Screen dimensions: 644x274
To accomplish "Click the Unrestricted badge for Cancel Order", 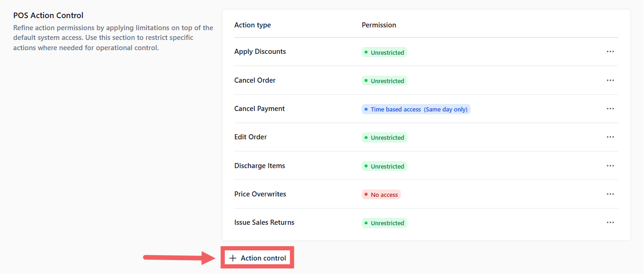I will pyautogui.click(x=384, y=81).
